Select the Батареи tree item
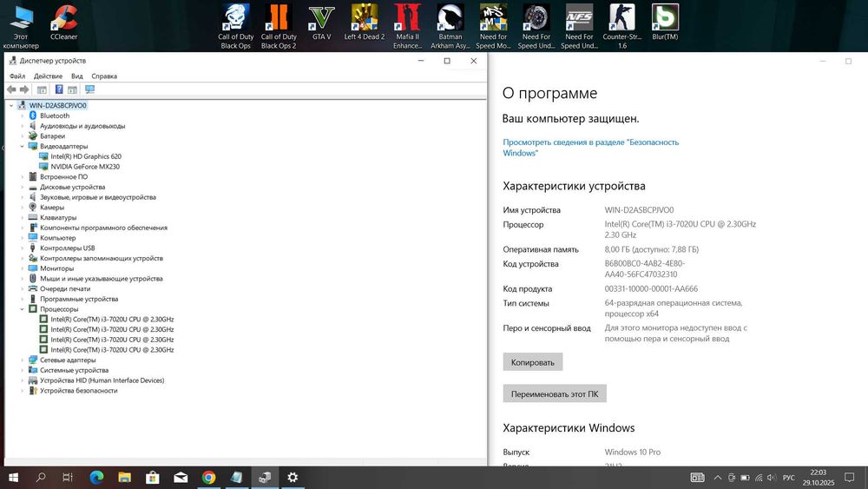 click(x=52, y=136)
